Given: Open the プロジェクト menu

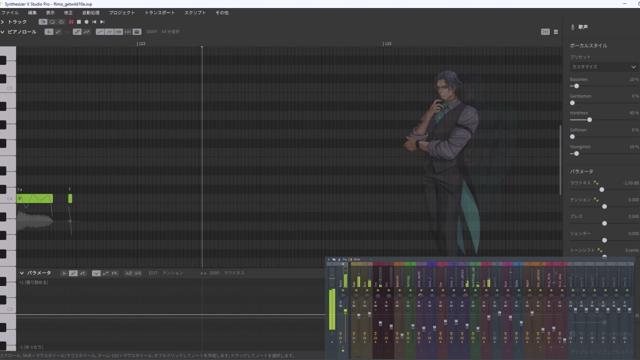Looking at the screenshot, I should [122, 13].
